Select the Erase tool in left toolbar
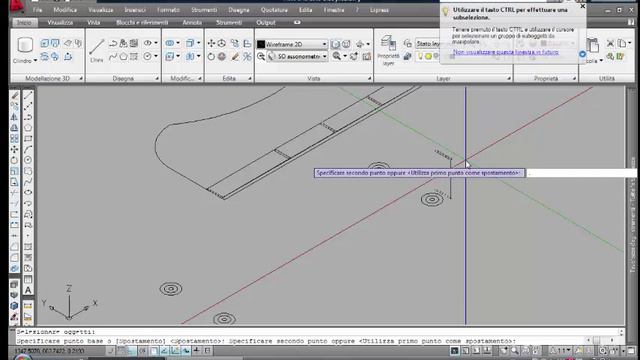This screenshot has width=640, height=360. pos(14,95)
